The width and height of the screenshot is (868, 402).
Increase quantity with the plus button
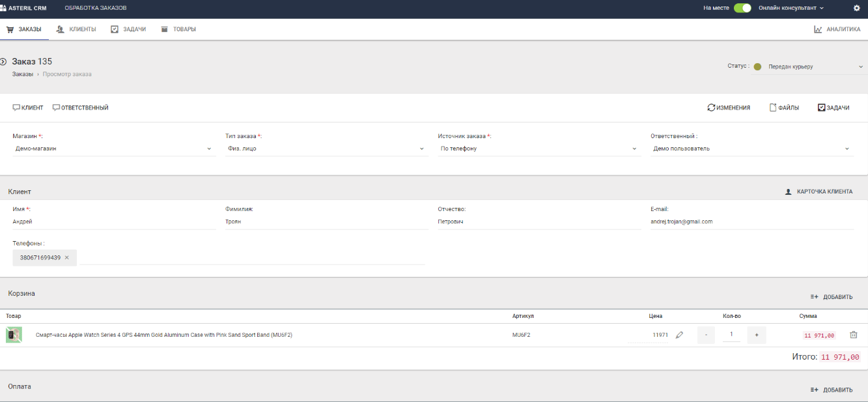click(x=757, y=335)
